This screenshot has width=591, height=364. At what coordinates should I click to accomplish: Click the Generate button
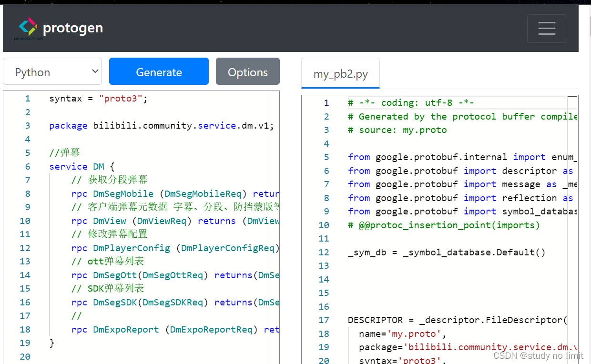[159, 71]
